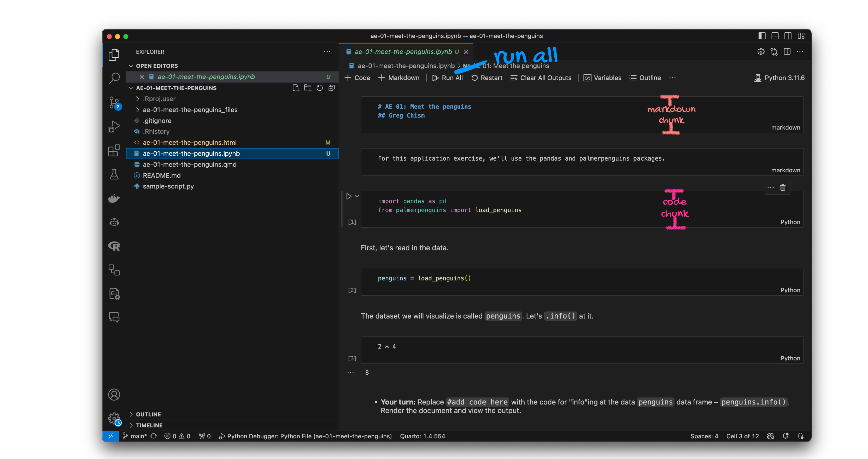This screenshot has width=868, height=459.
Task: Open the Extensions view
Action: 114,151
